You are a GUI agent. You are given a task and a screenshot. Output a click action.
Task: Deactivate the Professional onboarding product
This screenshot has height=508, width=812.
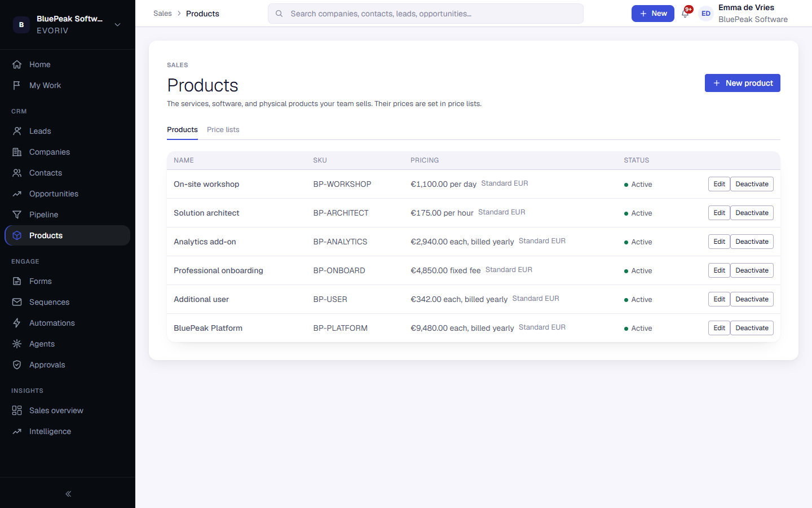pos(752,270)
